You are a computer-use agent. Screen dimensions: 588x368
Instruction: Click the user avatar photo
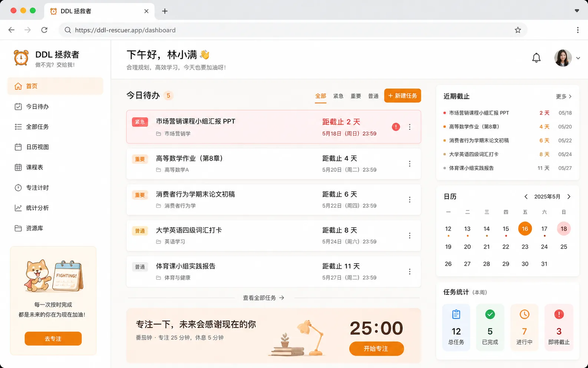click(x=563, y=58)
